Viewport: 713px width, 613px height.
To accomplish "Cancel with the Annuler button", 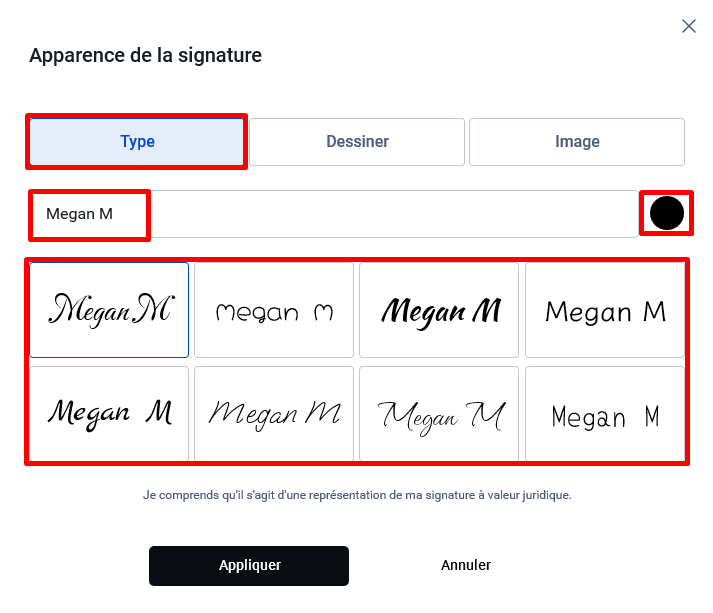I will (x=466, y=565).
